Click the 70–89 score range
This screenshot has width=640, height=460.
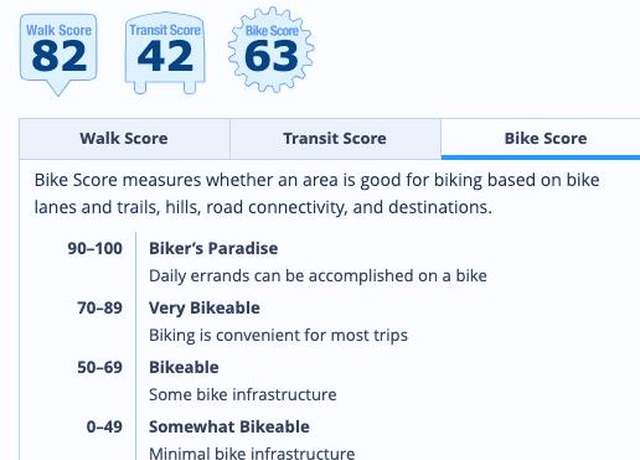100,308
